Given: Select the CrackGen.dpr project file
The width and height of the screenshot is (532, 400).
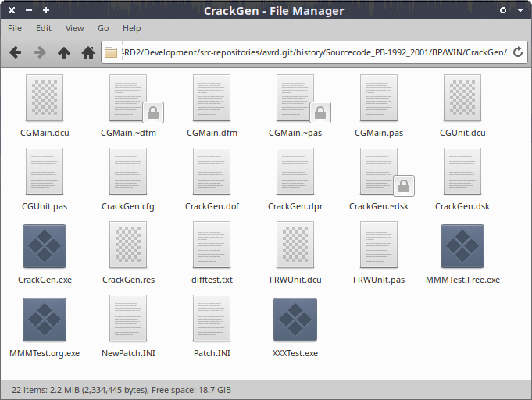Looking at the screenshot, I should tap(295, 172).
